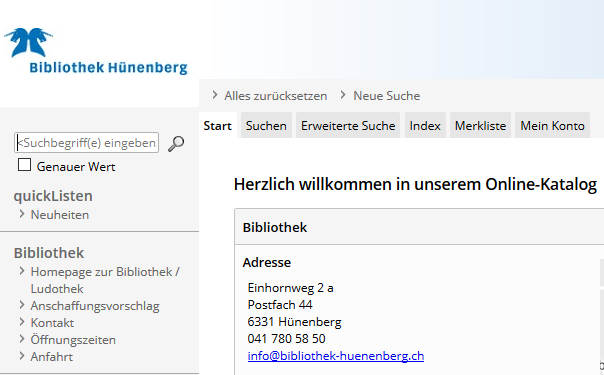Click the address line Einhornweg 2 a
Viewport: 604px width, 375px height.
(290, 288)
